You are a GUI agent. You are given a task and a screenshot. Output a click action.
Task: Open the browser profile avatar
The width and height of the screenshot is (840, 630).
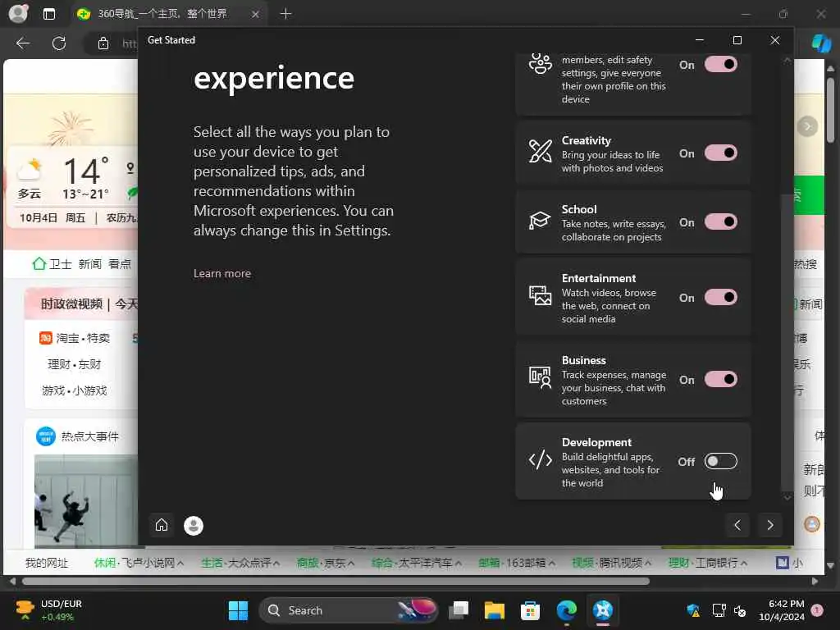pyautogui.click(x=18, y=13)
